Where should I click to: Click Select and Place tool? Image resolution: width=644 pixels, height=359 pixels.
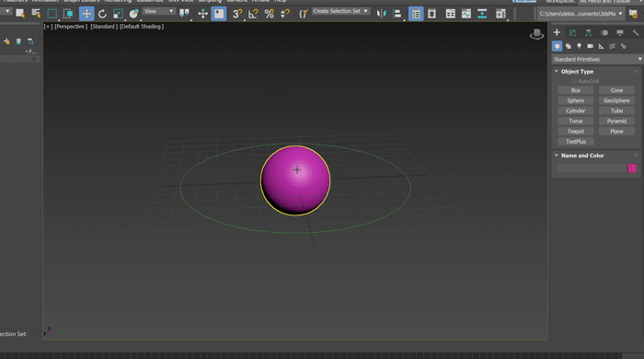point(133,14)
